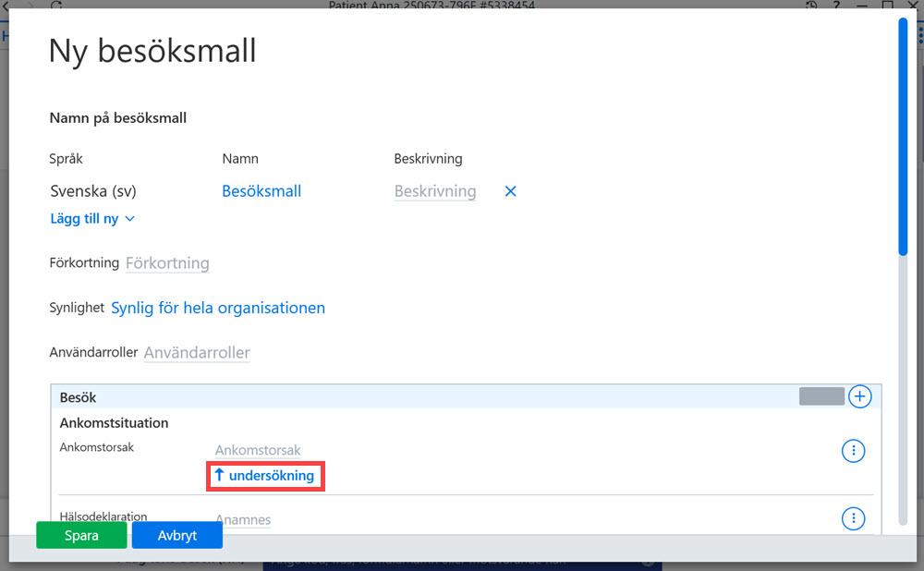Add new item with Besök plus icon

(859, 396)
